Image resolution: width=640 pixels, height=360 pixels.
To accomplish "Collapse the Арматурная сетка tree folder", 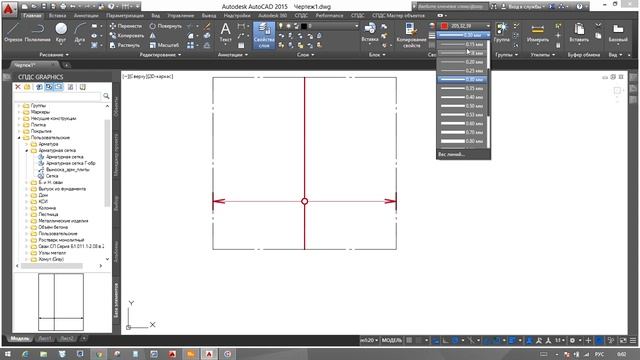I will pos(27,151).
